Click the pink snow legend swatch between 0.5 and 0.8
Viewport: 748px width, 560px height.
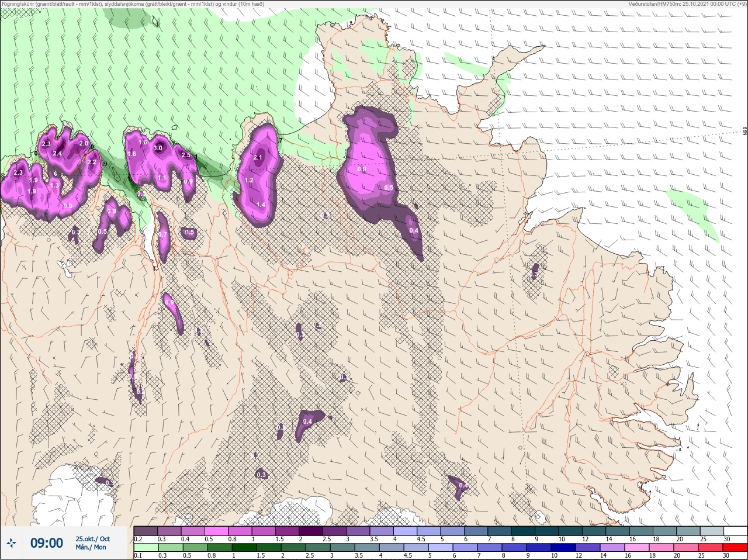(x=217, y=531)
